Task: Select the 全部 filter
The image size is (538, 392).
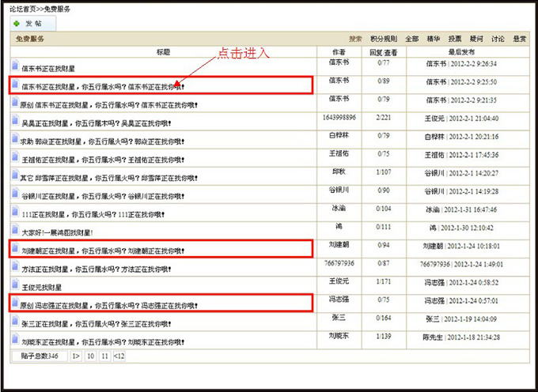Action: (411, 39)
